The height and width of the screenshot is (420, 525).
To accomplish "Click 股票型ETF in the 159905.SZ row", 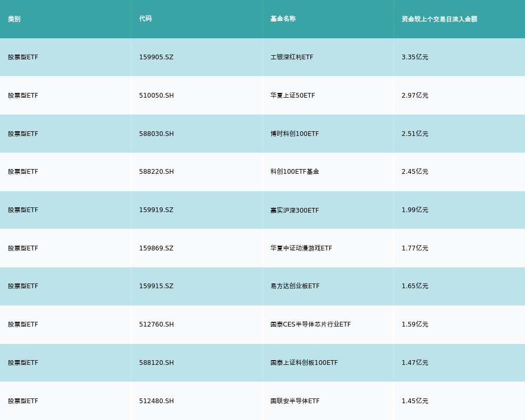I will tap(23, 57).
